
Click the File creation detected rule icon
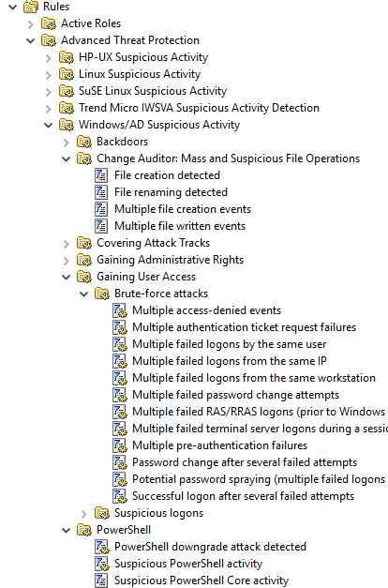pos(101,175)
